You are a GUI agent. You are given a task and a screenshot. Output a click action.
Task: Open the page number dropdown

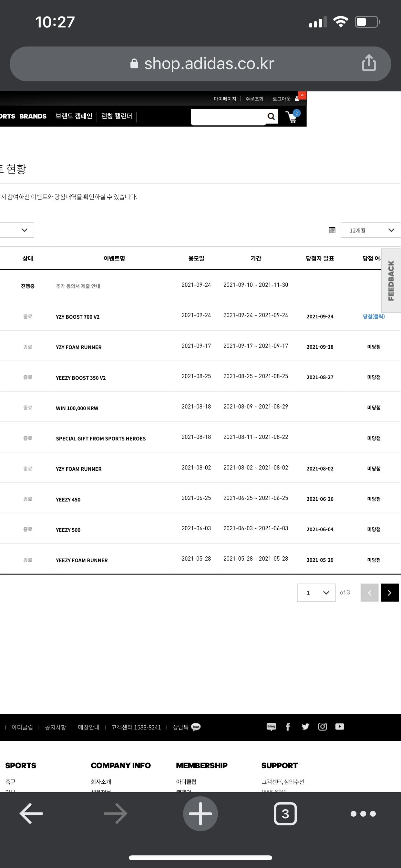(x=316, y=593)
